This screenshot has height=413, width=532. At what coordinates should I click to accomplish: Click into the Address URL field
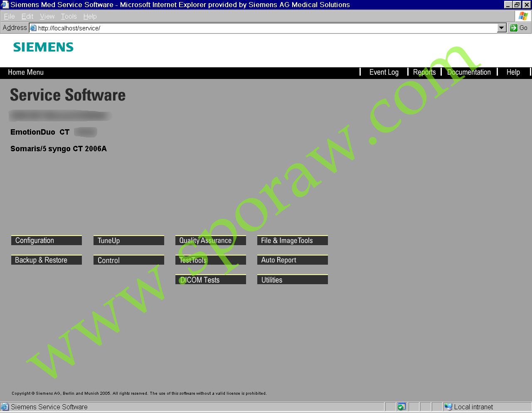tap(266, 28)
